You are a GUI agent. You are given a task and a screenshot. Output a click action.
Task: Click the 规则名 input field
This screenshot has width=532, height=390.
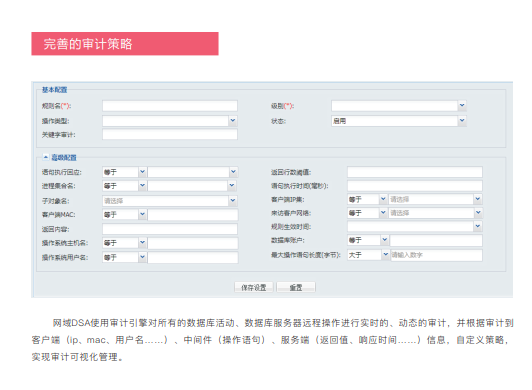tap(170, 106)
